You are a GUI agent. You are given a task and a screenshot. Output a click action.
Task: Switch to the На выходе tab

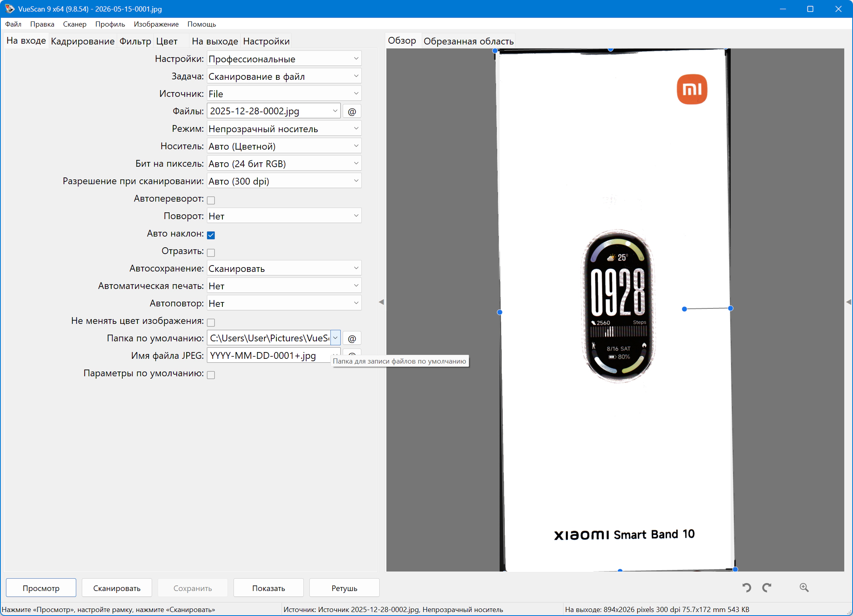tap(215, 41)
